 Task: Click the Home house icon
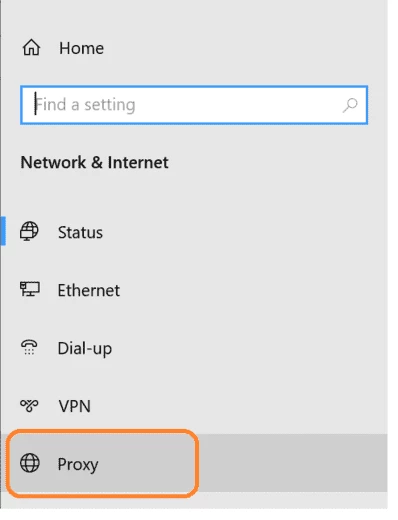(x=31, y=48)
